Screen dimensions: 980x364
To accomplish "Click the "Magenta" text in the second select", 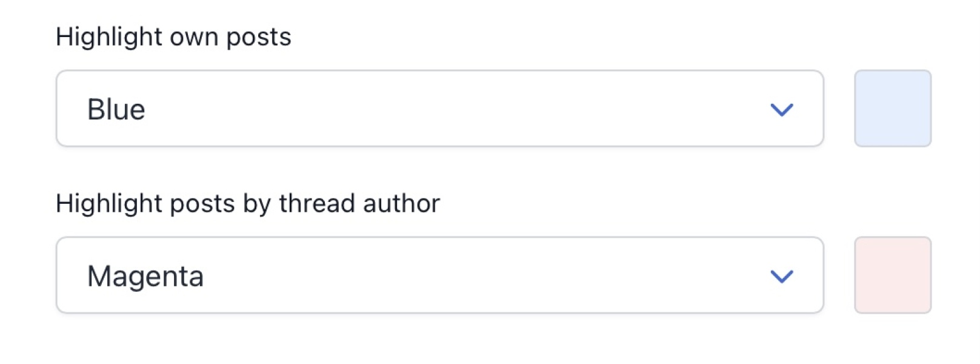I will tap(145, 277).
